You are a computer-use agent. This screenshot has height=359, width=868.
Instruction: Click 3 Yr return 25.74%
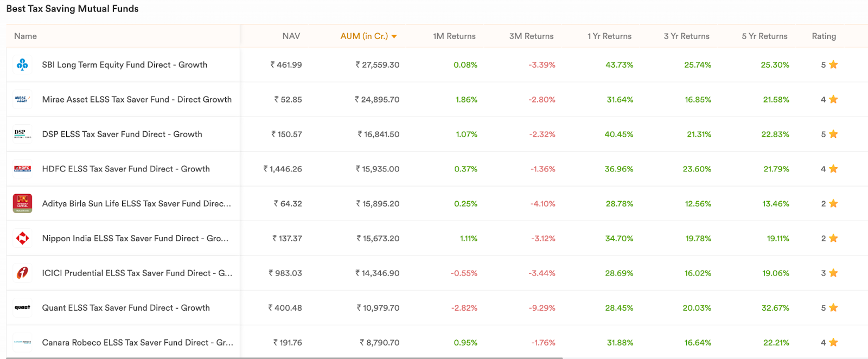698,65
